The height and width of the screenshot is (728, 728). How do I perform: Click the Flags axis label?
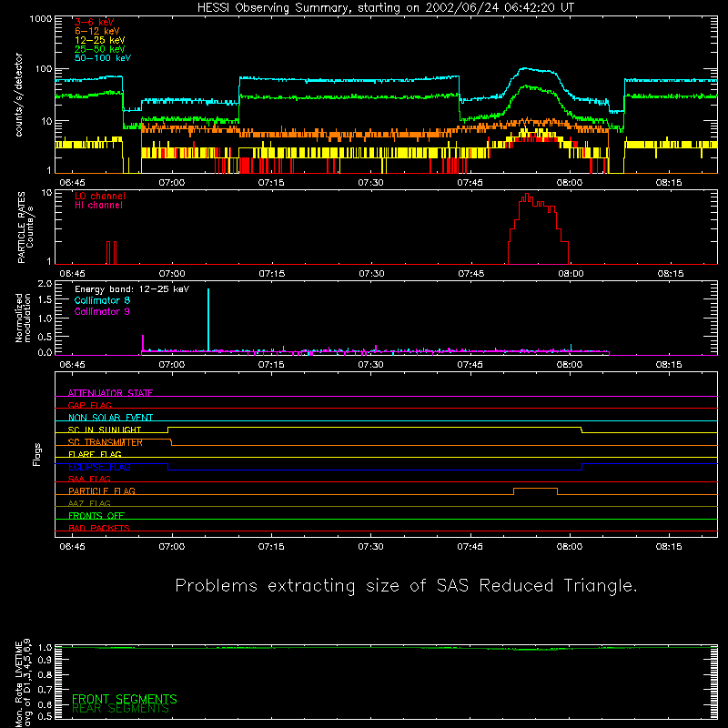(36, 454)
